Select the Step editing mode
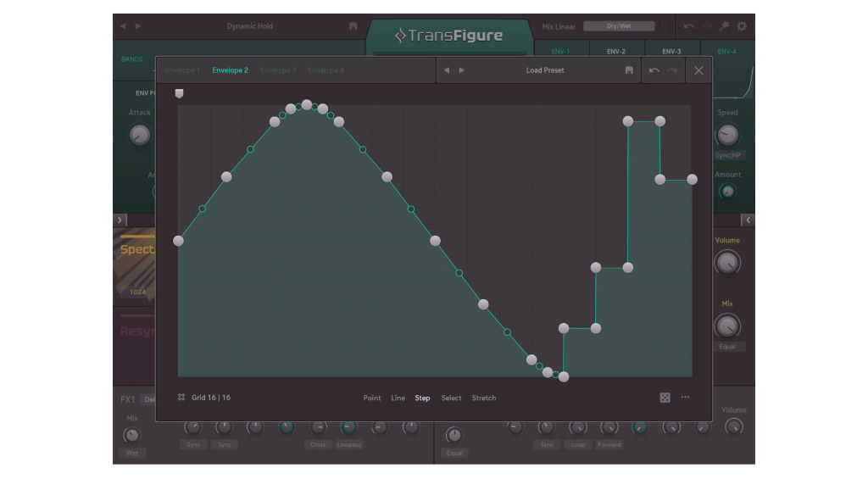 click(x=422, y=398)
